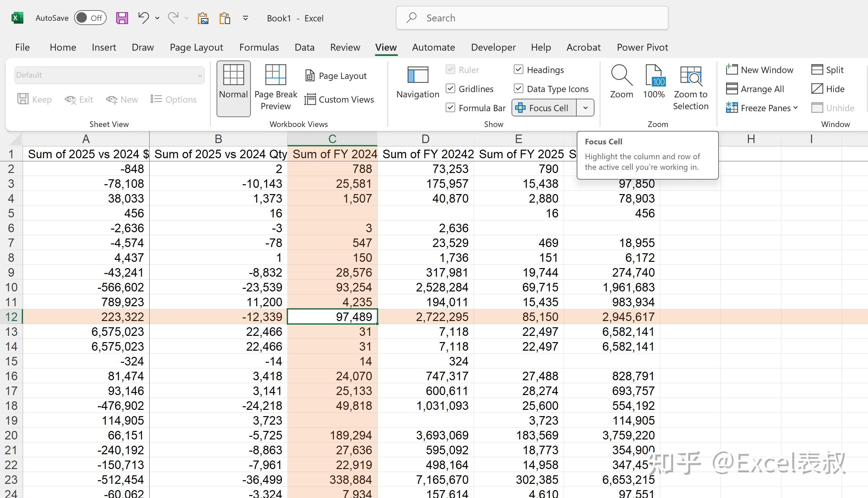Toggle the Headings checkbox

click(x=518, y=70)
